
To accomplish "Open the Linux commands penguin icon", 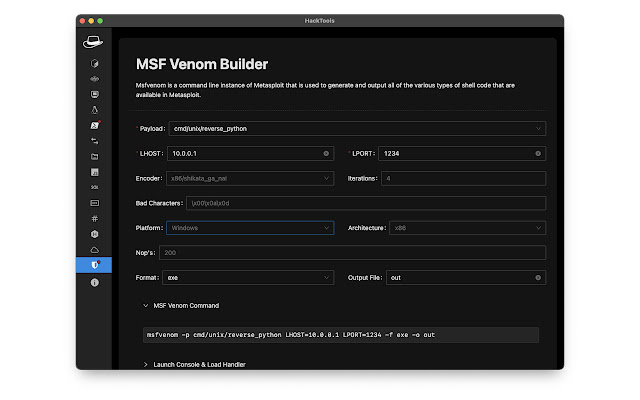I will pyautogui.click(x=94, y=110).
